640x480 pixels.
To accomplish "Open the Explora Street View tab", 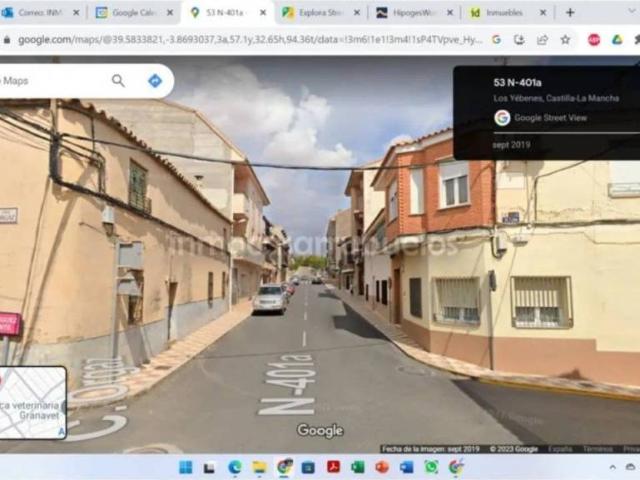I will pos(321,13).
